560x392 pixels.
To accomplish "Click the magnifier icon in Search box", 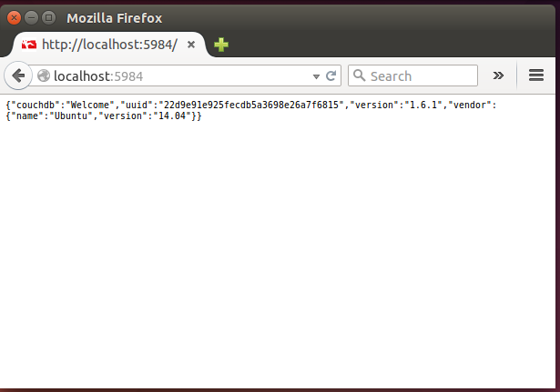I will pyautogui.click(x=359, y=76).
